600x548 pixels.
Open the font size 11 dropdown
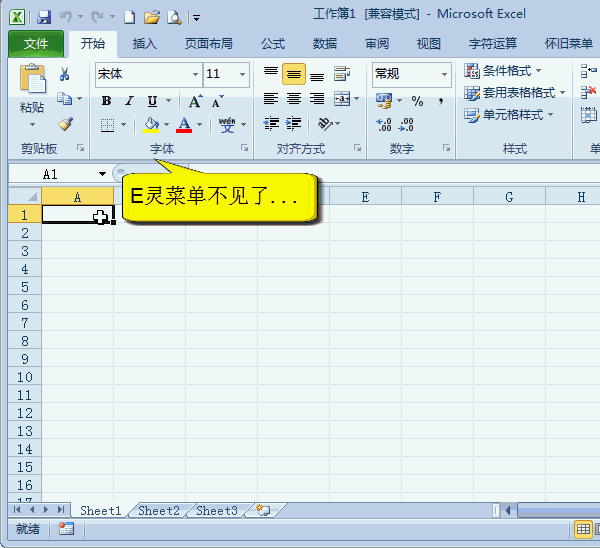243,74
